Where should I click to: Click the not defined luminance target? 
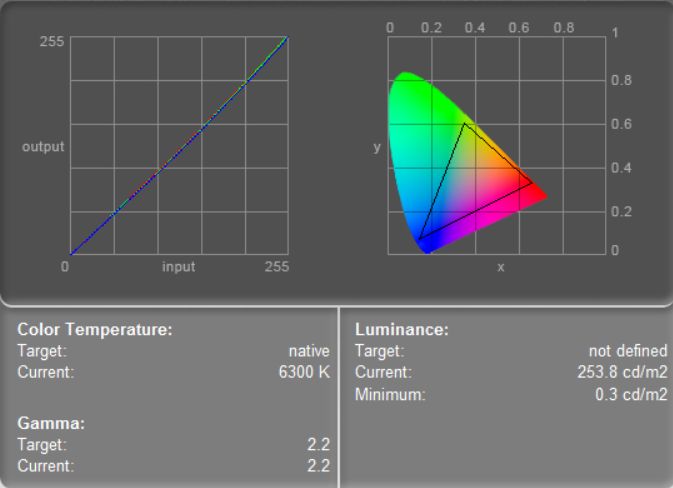click(x=628, y=351)
